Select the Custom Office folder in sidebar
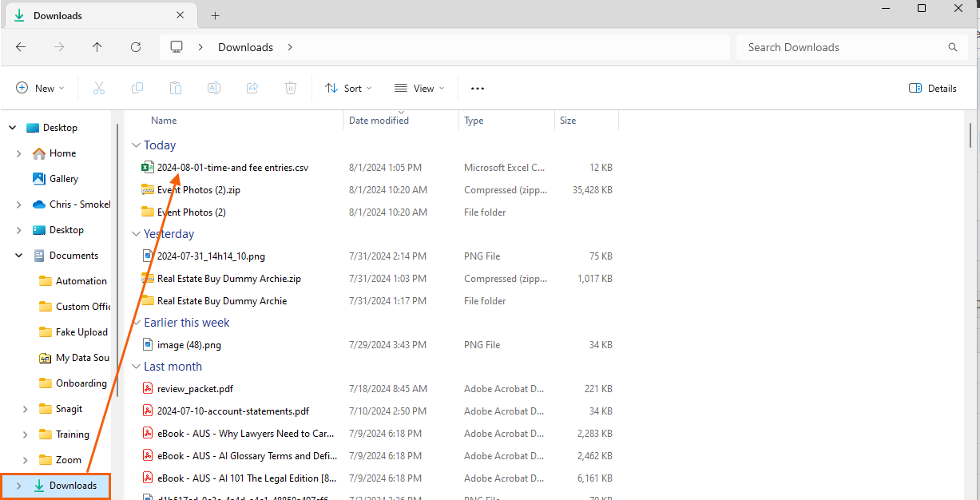 click(73, 307)
